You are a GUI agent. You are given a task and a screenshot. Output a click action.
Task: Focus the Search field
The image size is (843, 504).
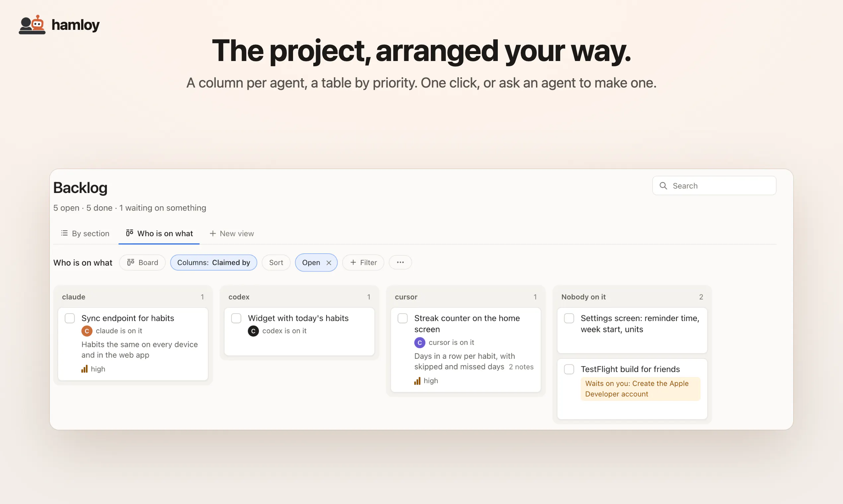[x=714, y=186]
